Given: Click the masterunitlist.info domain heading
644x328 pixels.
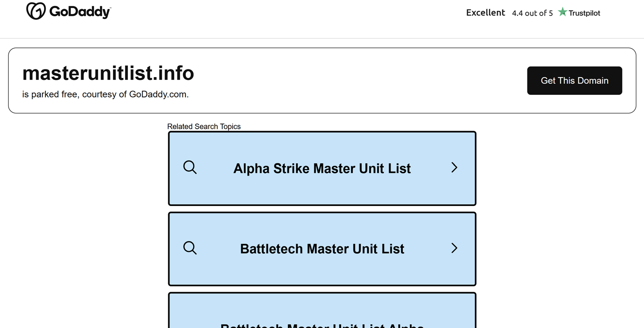Looking at the screenshot, I should [x=108, y=73].
